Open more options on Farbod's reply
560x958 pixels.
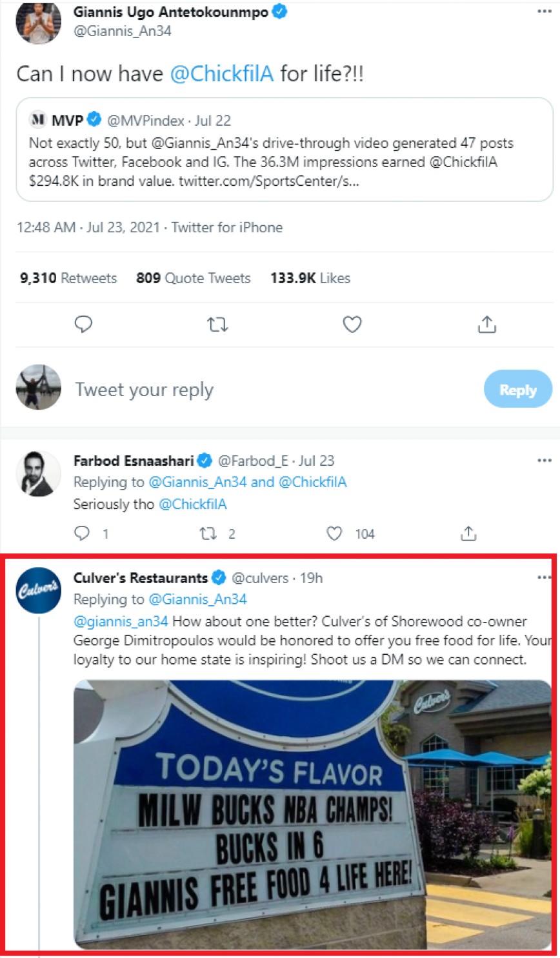click(544, 461)
